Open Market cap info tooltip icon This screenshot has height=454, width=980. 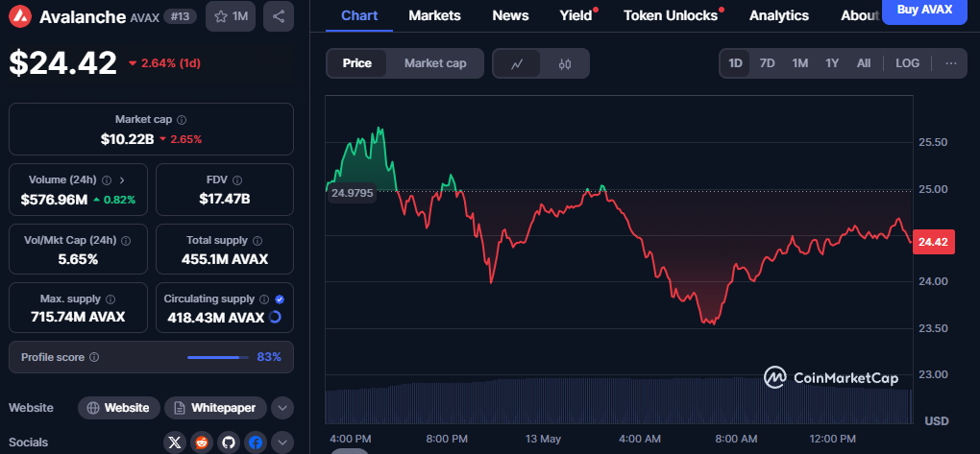click(x=182, y=119)
